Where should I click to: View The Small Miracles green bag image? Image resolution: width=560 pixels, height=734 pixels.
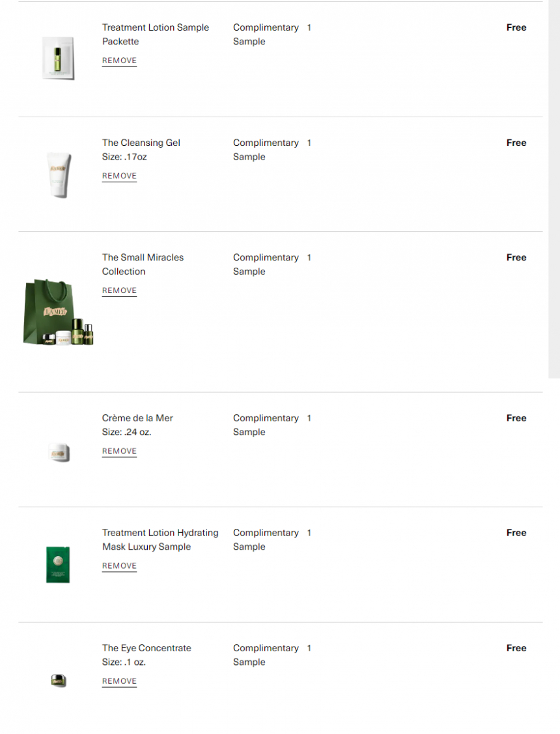[58, 312]
